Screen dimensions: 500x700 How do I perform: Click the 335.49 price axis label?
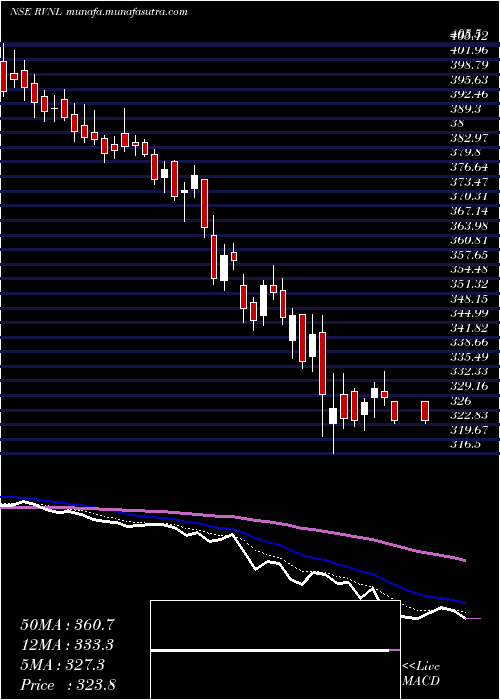(468, 357)
